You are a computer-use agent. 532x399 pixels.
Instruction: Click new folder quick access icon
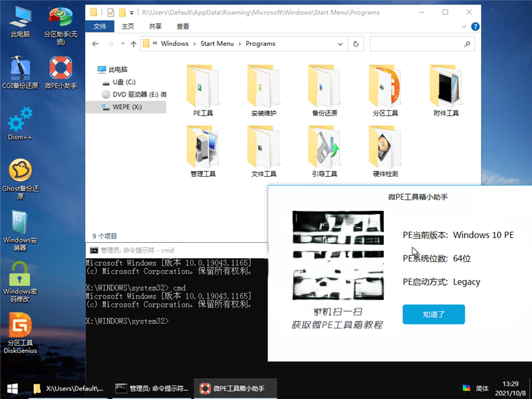(122, 13)
